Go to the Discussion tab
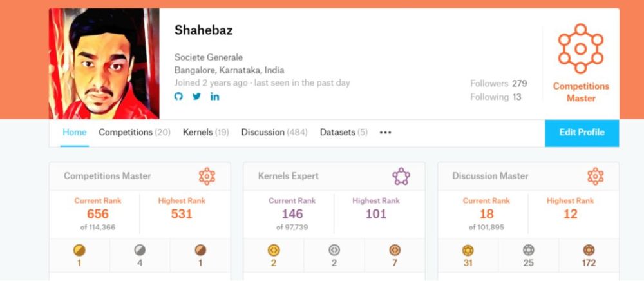This screenshot has width=644, height=281. pyautogui.click(x=274, y=132)
